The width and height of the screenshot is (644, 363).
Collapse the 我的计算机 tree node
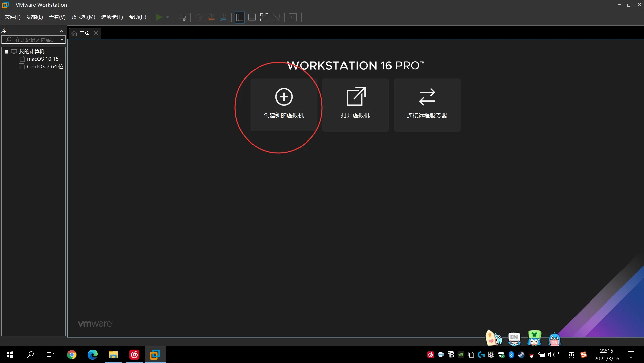coord(6,52)
